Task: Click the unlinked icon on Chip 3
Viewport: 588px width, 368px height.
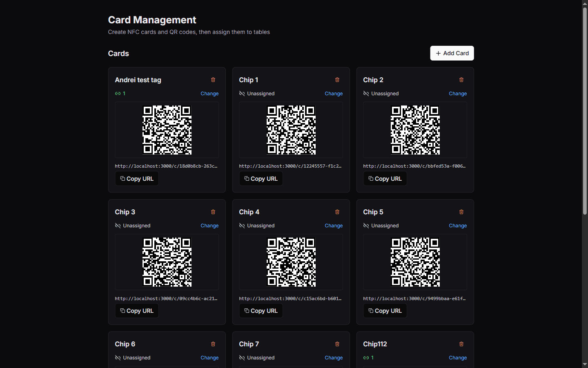Action: click(x=118, y=226)
